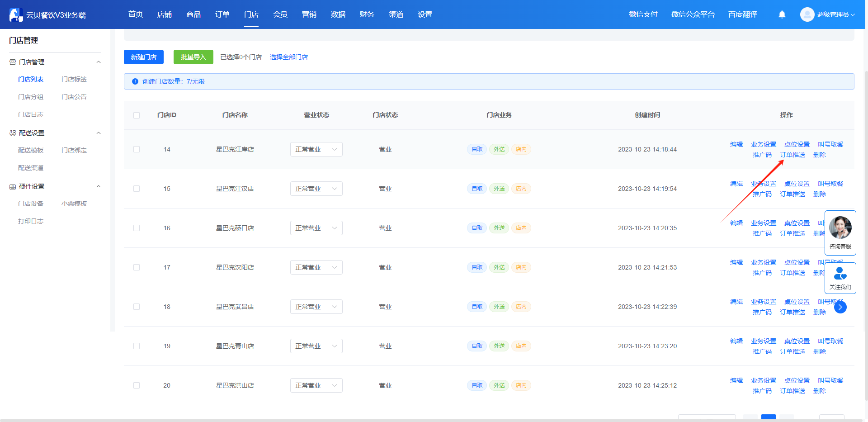Click 业务设置 for store ID 14

point(764,144)
